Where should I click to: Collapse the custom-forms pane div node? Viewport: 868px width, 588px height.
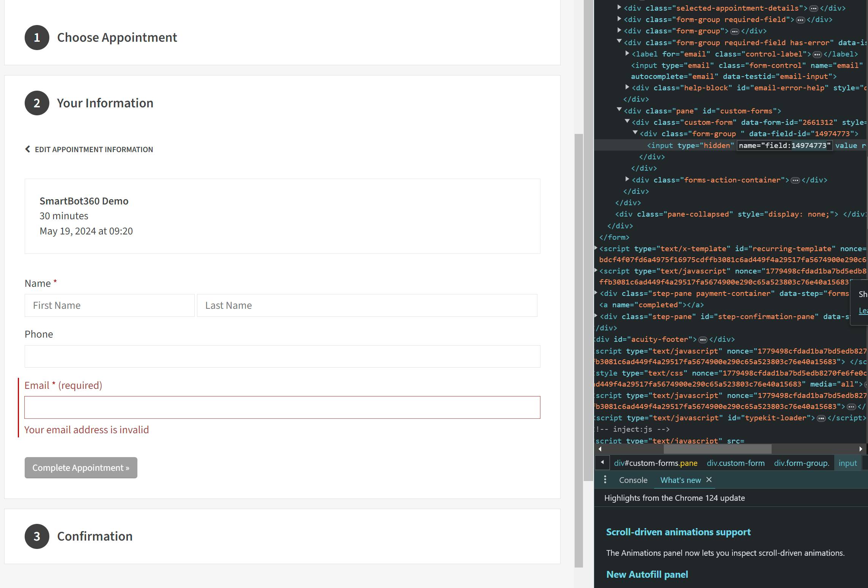coord(619,110)
